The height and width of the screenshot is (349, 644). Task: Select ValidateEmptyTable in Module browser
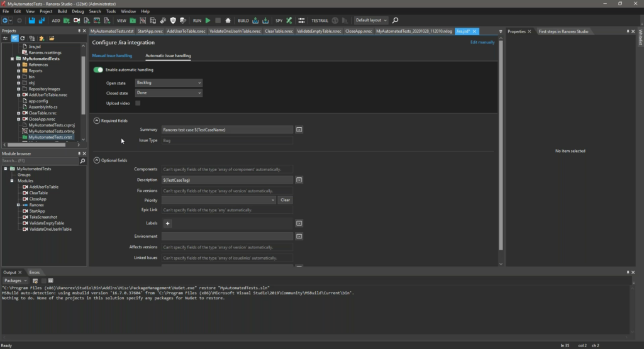(x=47, y=223)
